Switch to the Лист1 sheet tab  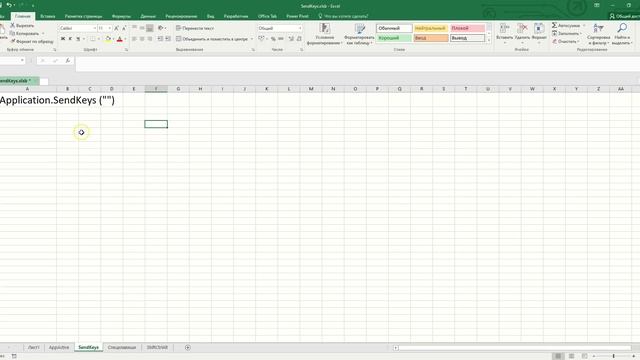33,347
